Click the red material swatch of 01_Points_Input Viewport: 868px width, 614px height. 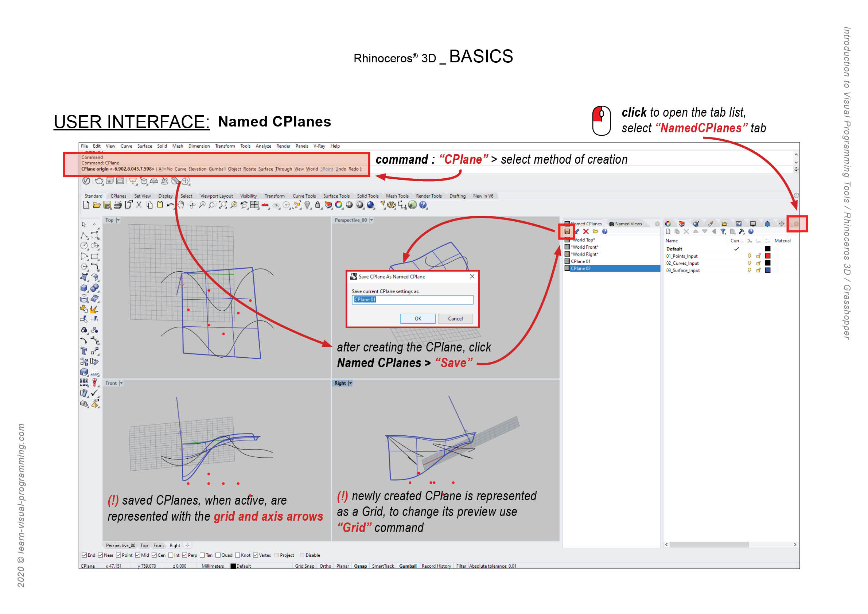[767, 257]
